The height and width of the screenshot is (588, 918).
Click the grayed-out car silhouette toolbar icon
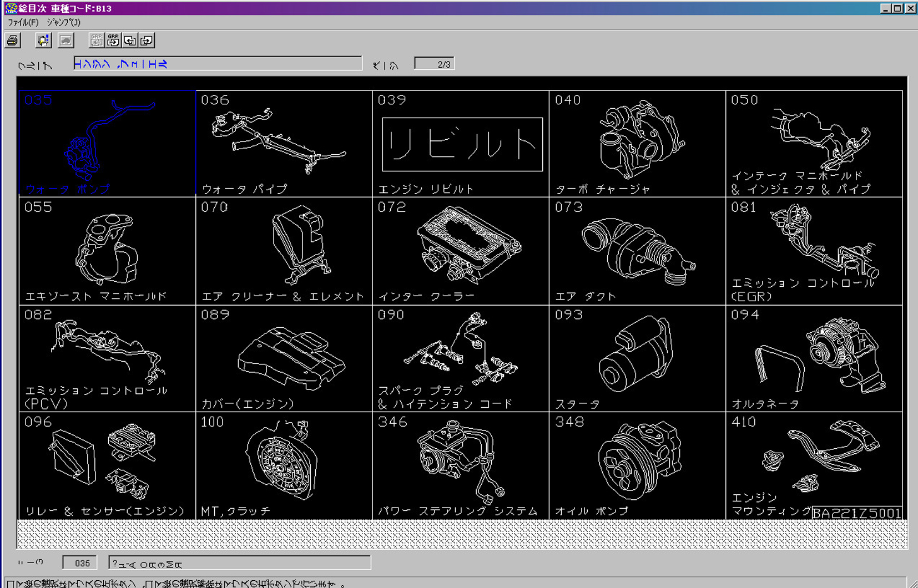(65, 40)
